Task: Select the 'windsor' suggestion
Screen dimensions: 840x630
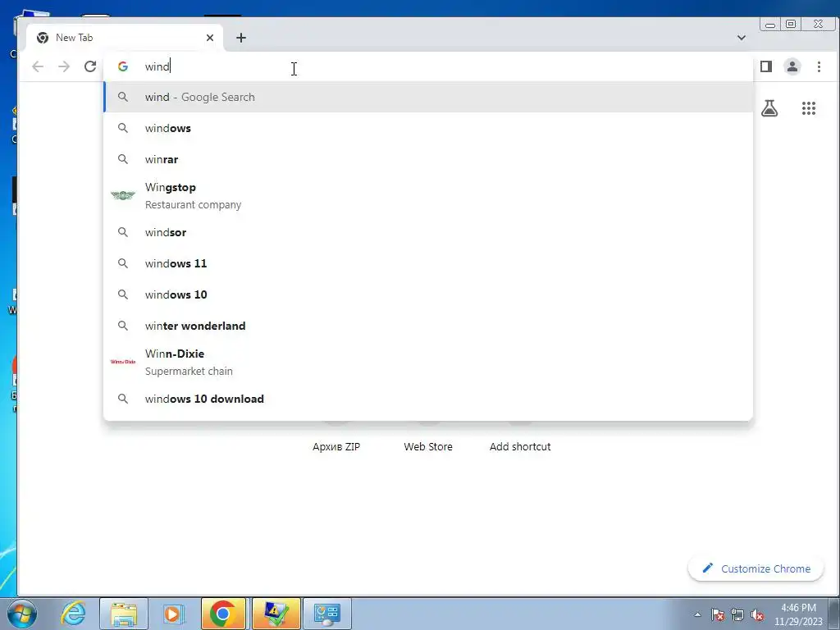Action: pos(428,232)
